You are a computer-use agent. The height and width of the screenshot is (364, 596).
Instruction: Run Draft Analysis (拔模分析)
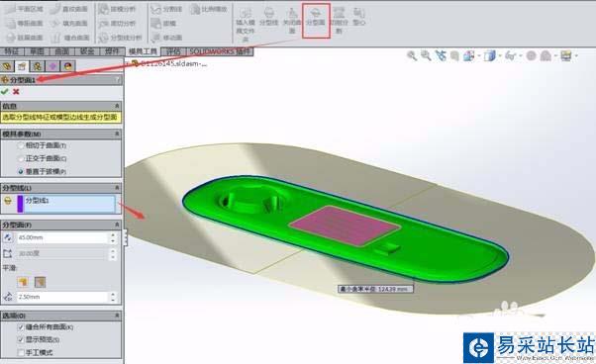[117, 9]
